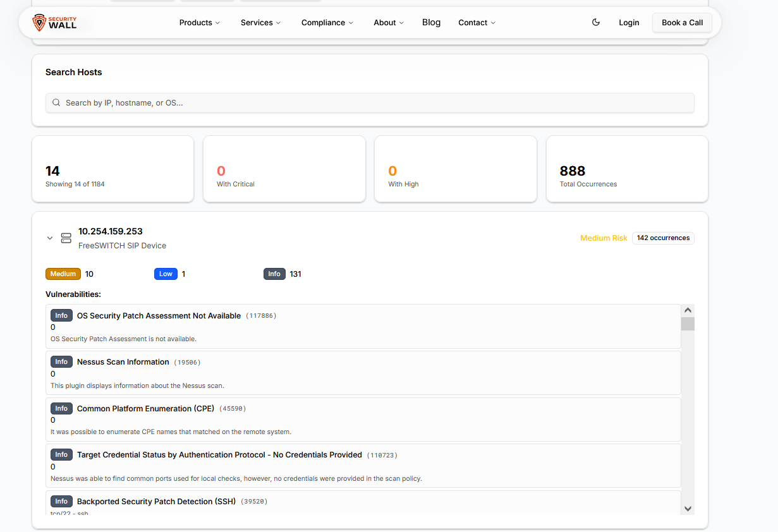Image resolution: width=778 pixels, height=532 pixels.
Task: Click the Info severity count badge
Action: [x=274, y=274]
